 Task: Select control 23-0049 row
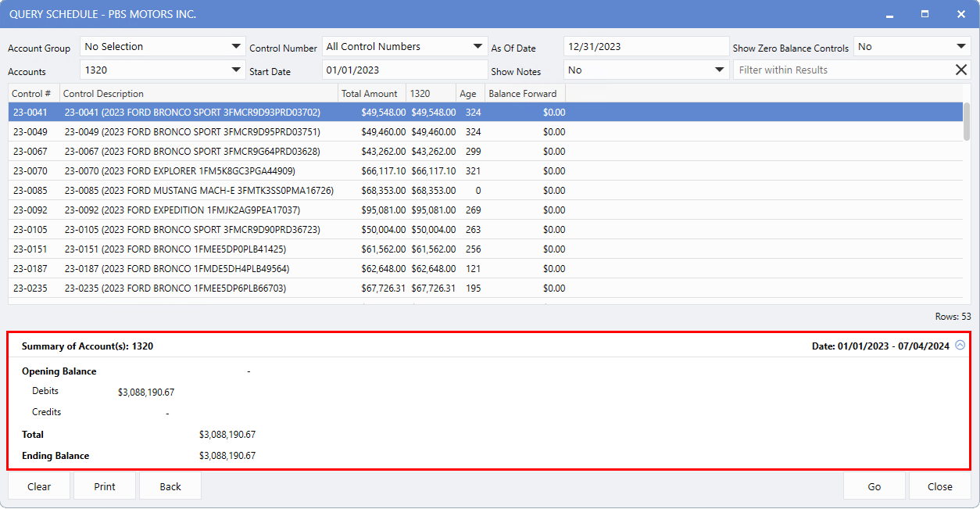(x=485, y=132)
